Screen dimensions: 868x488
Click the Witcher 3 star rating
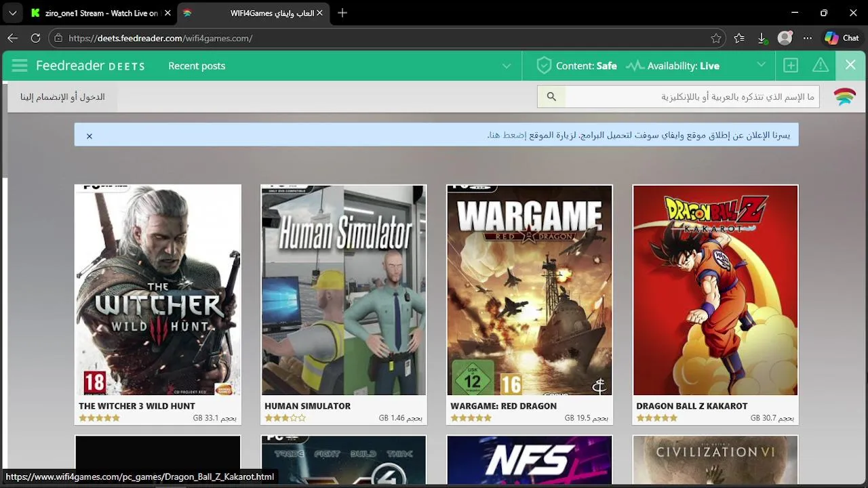[99, 418]
